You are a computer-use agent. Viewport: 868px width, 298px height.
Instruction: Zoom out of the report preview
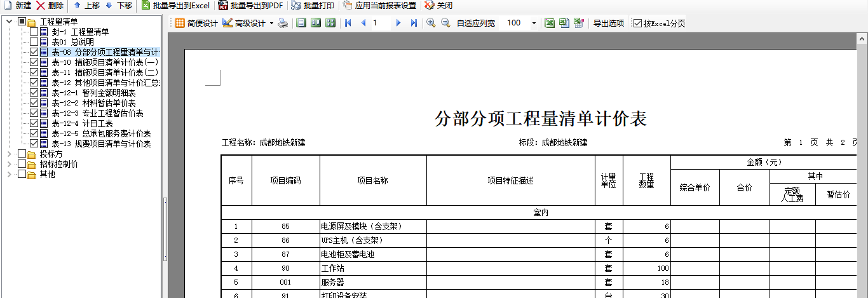click(x=445, y=23)
